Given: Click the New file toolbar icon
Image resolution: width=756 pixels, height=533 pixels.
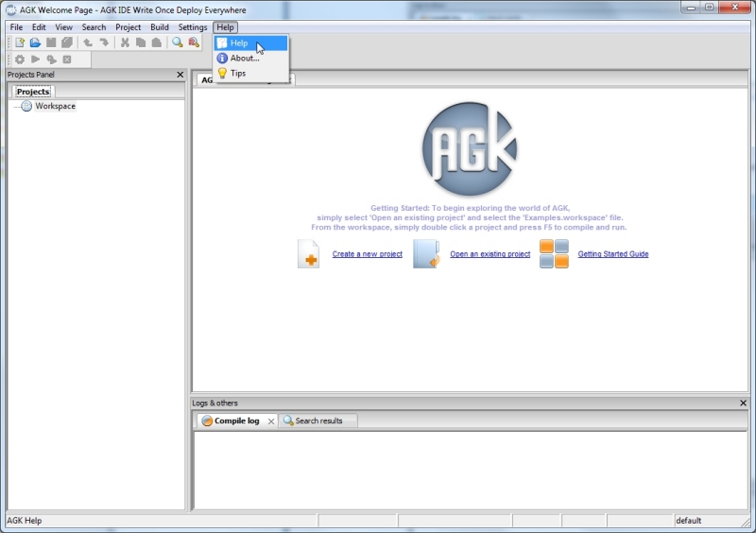Looking at the screenshot, I should pyautogui.click(x=20, y=43).
